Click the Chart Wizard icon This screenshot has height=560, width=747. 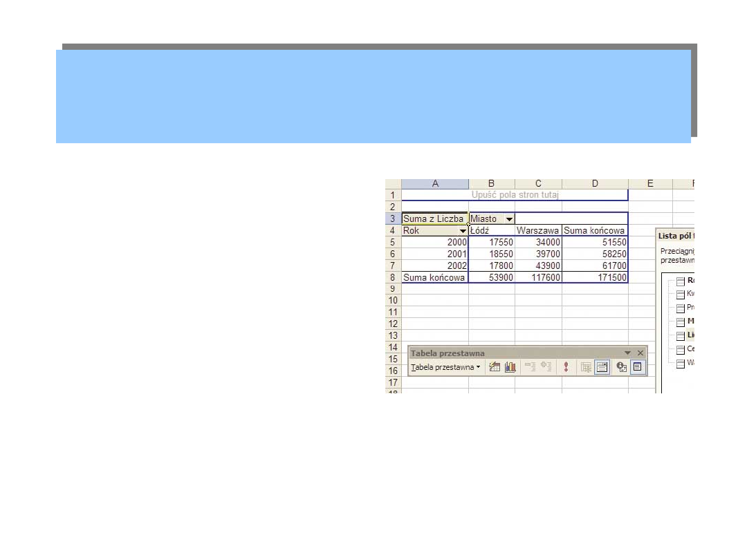click(x=510, y=367)
